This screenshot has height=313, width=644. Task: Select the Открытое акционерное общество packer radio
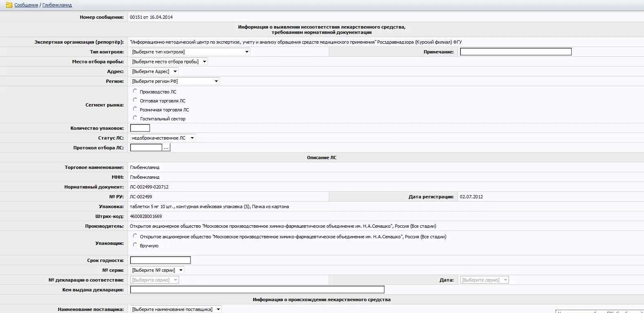coord(135,236)
